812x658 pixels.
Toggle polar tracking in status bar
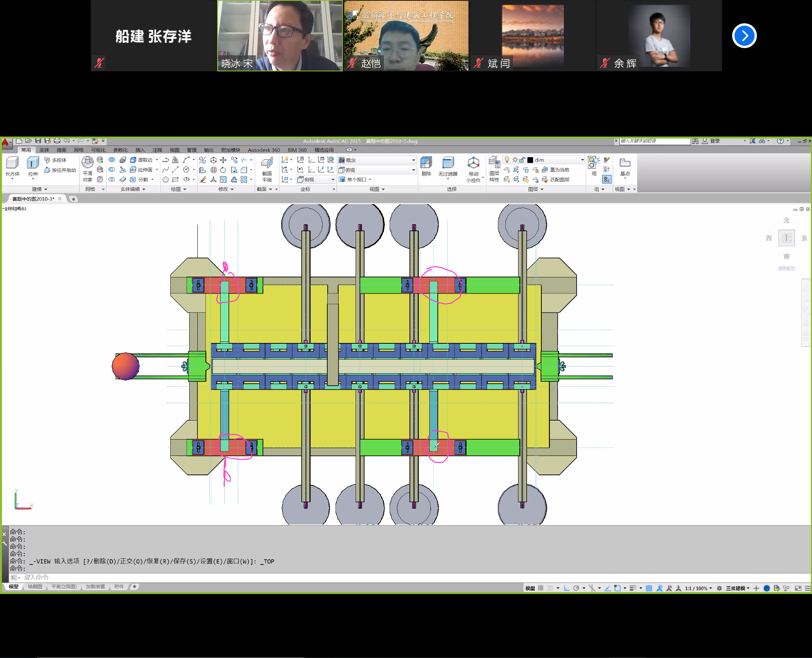coord(576,588)
